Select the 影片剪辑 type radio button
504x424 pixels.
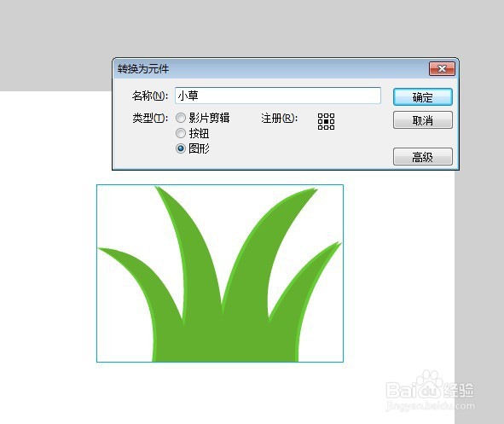181,118
